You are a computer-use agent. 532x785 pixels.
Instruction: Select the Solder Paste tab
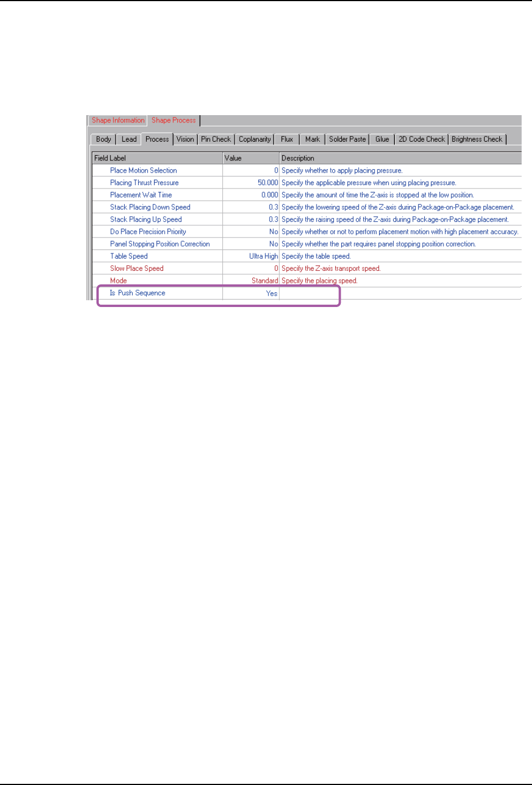(x=348, y=139)
